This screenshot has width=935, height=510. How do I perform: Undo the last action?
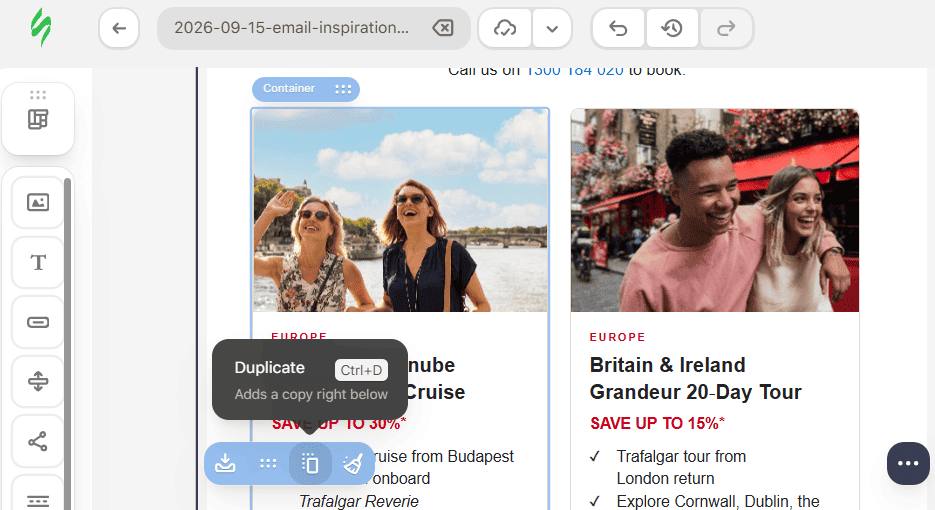(x=618, y=28)
